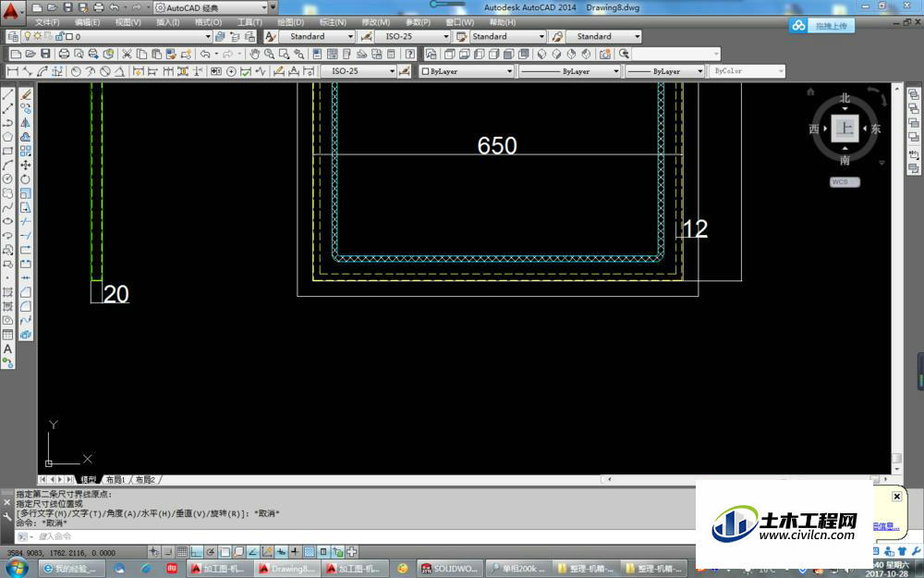Select the Line draw tool
This screenshot has height=578, width=924.
[7, 95]
